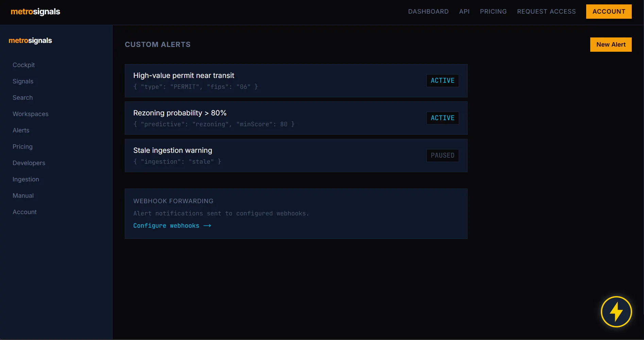Select 'High-value permit near transit' alert title
The width and height of the screenshot is (644, 340).
coord(184,76)
